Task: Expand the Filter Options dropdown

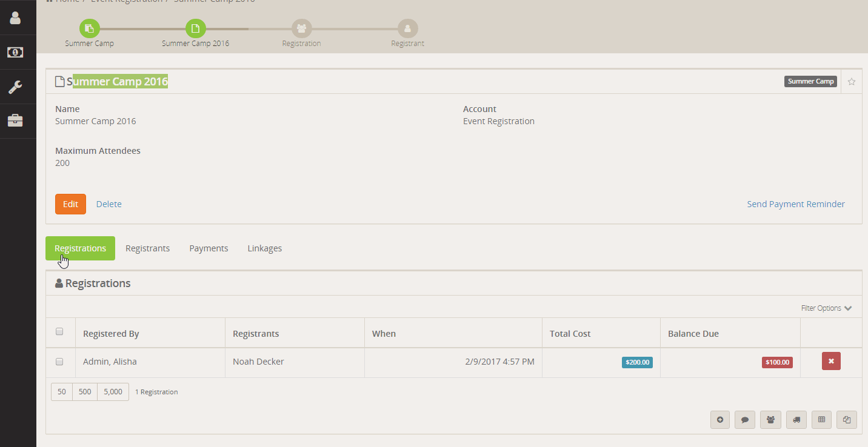Action: (826, 308)
